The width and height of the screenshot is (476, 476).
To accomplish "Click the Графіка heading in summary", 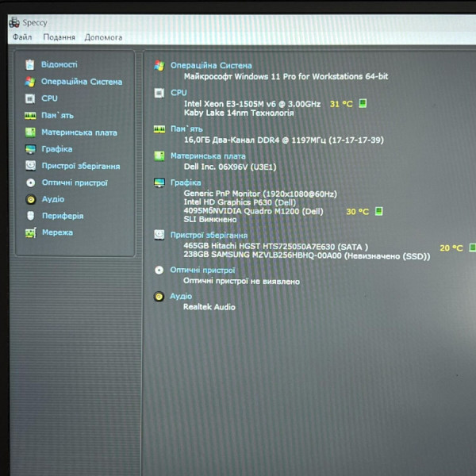I will [x=186, y=182].
